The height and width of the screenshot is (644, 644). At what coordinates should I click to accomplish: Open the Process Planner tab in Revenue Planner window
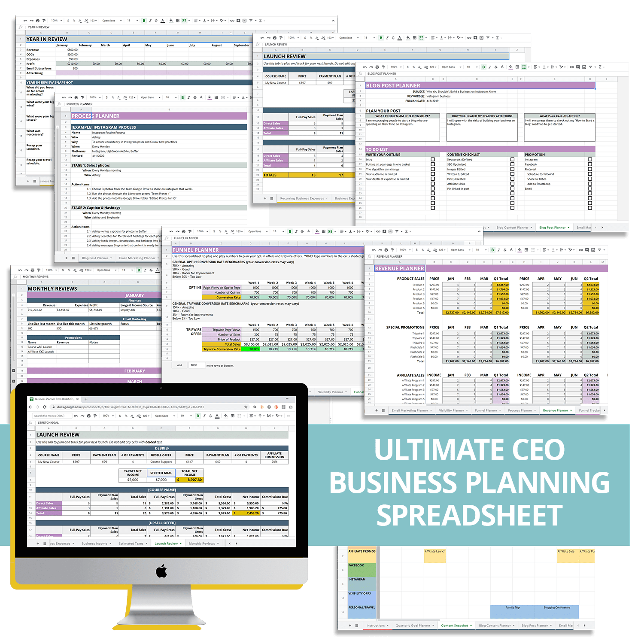click(520, 410)
